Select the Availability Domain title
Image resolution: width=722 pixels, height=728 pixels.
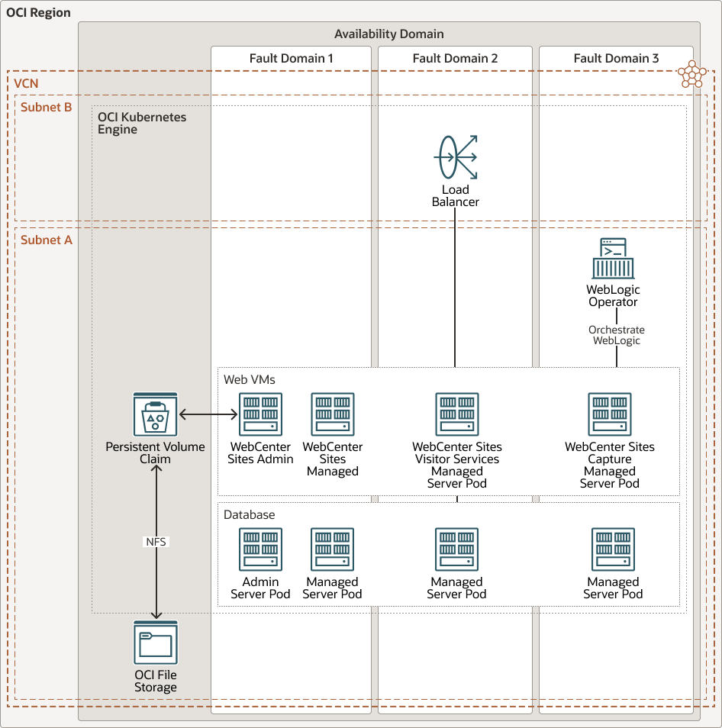[x=389, y=34]
